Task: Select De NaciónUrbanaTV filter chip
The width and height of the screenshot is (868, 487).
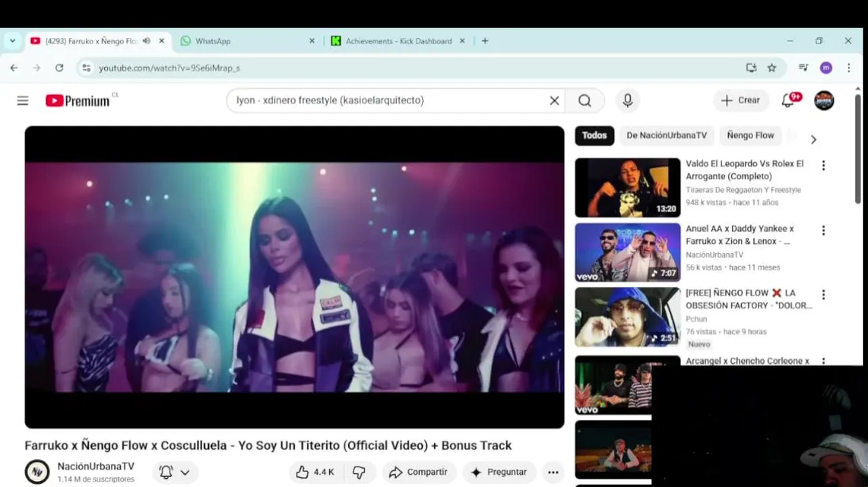Action: [667, 135]
